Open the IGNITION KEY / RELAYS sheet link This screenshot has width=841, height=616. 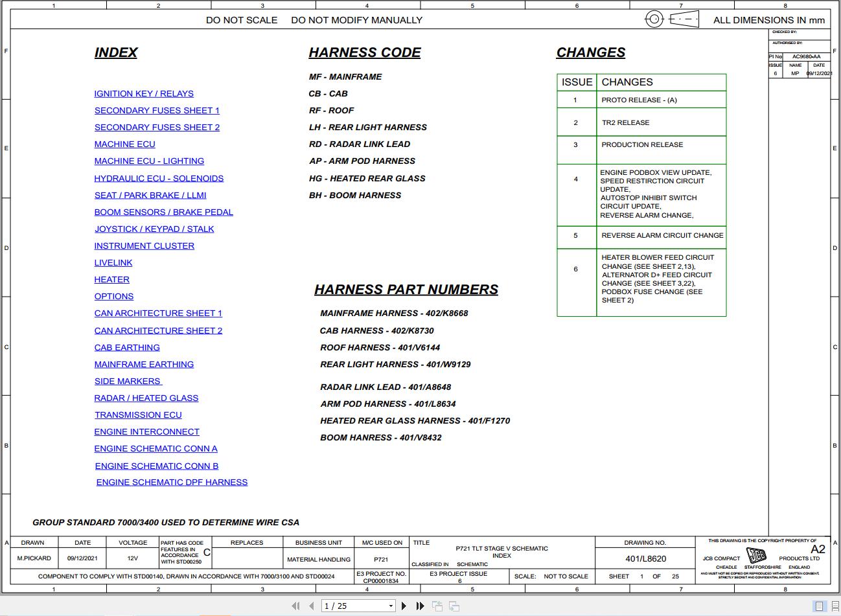(x=144, y=93)
